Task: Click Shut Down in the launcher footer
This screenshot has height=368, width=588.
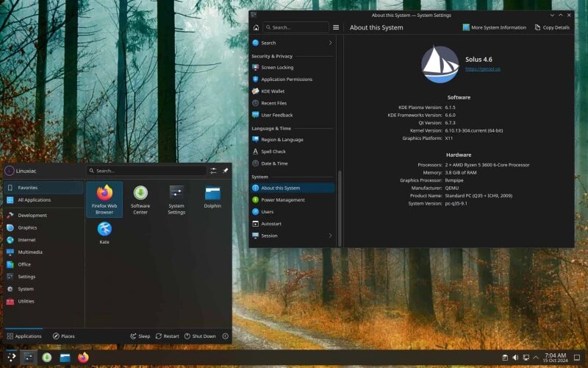Action: [x=200, y=336]
